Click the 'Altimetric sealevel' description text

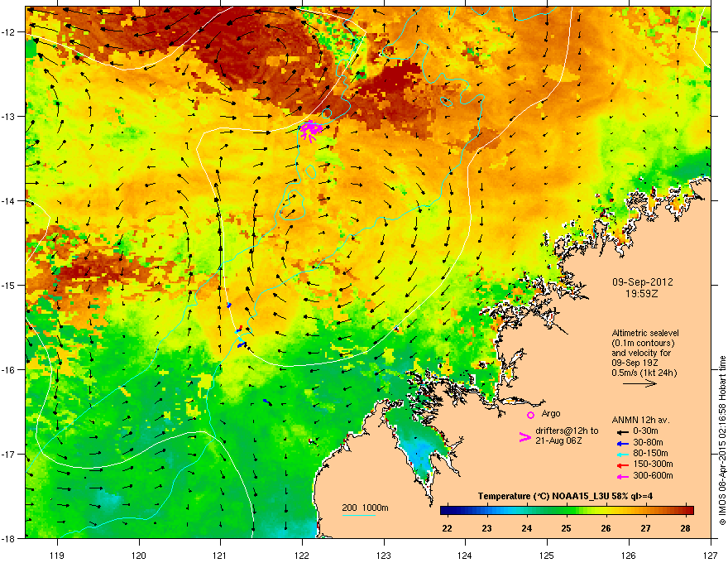[x=645, y=333]
